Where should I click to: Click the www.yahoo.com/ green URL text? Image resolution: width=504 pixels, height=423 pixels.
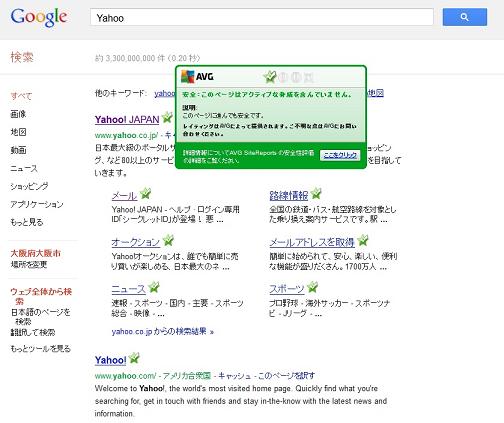tap(125, 376)
